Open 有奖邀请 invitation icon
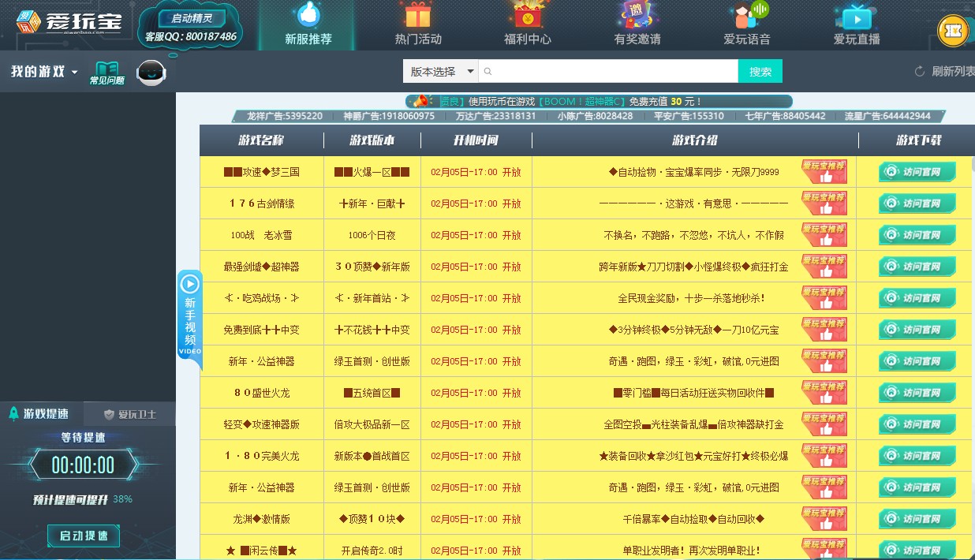975x560 pixels. click(636, 17)
